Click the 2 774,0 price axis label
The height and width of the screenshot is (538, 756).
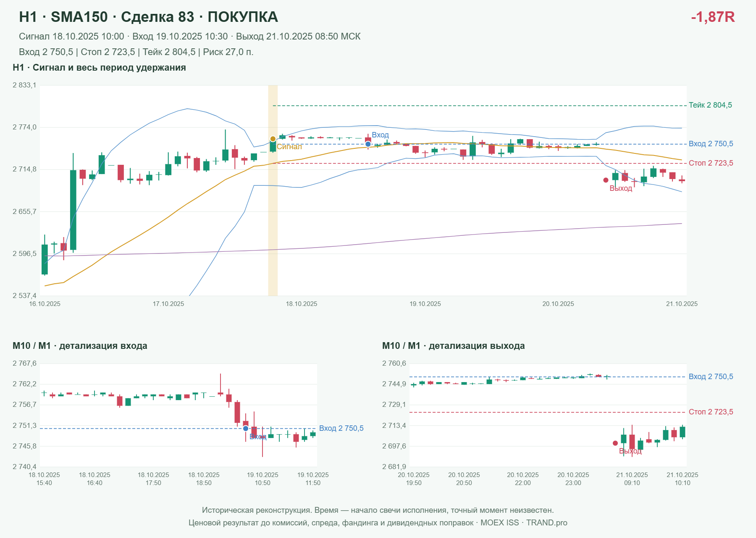(24, 127)
